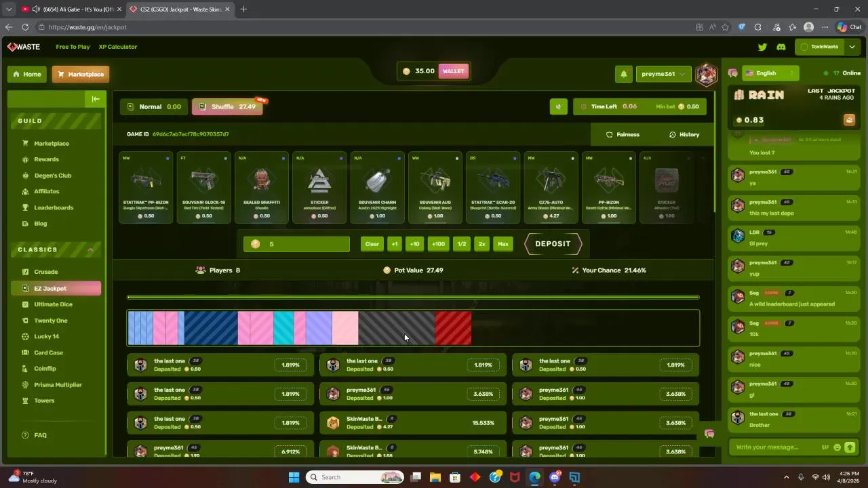The width and height of the screenshot is (868, 488).
Task: Send the chat message arrow button
Action: pos(850,447)
